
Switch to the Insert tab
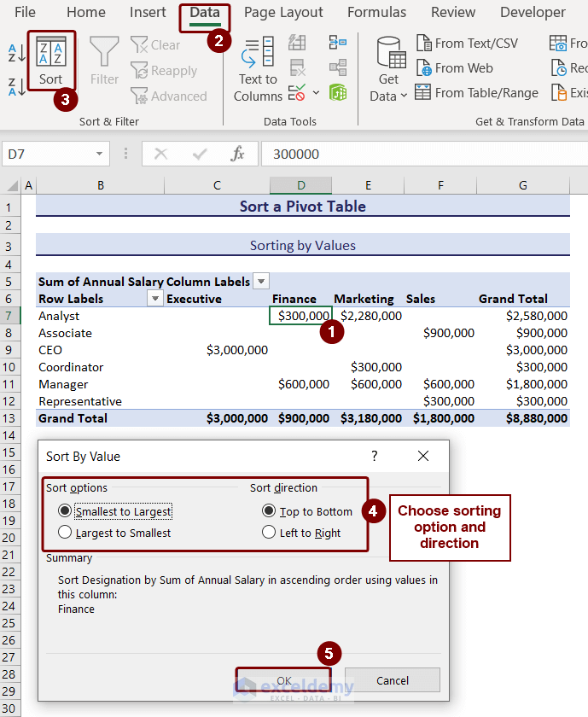[148, 12]
